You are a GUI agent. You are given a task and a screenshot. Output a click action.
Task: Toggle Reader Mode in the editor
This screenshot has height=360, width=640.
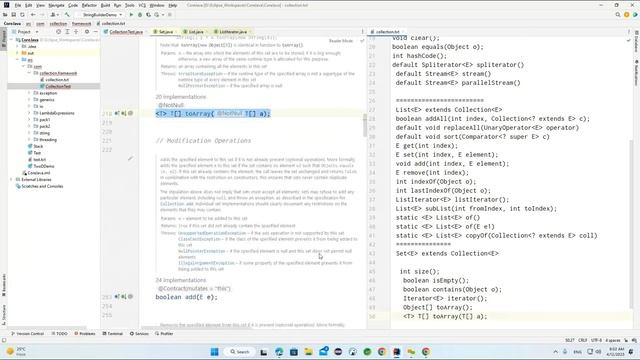[341, 41]
